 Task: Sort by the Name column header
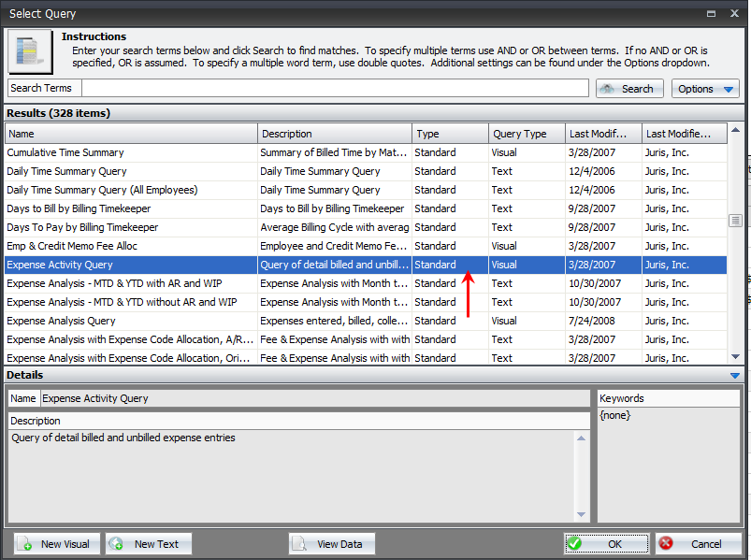coord(131,134)
